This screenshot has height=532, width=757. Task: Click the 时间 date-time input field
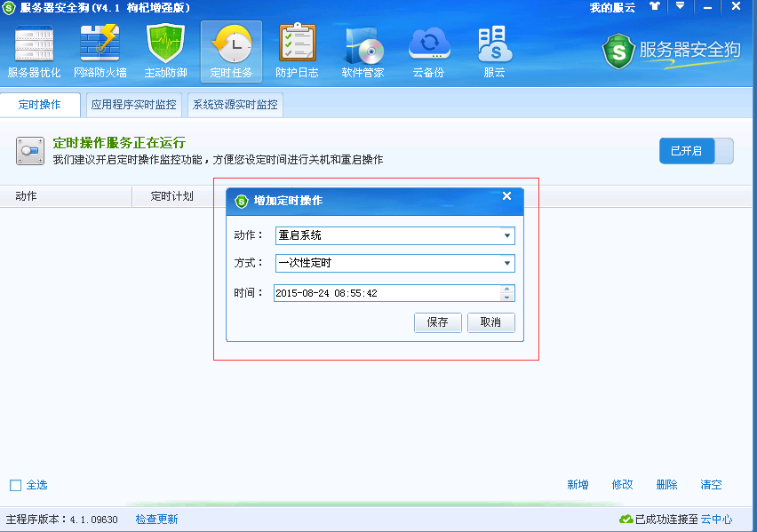pos(386,293)
